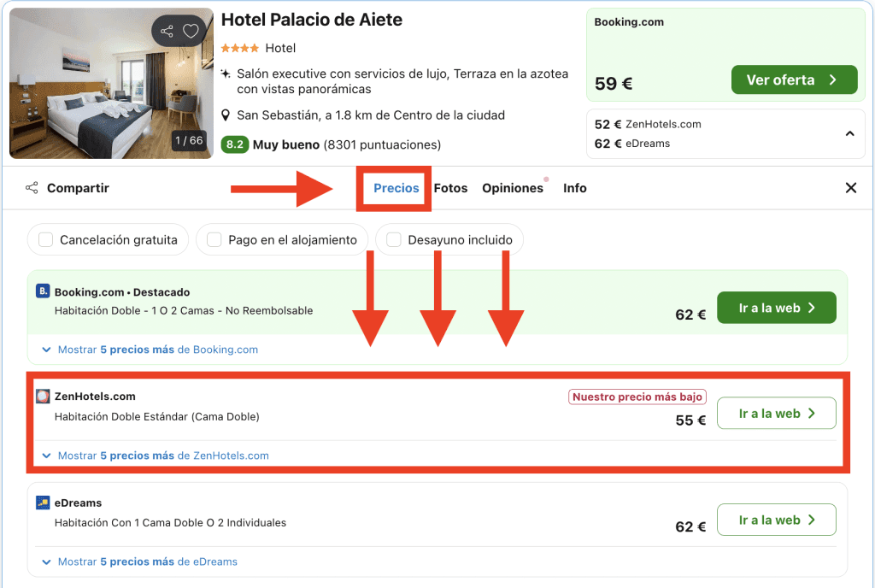Switch to the Fotos tab

(450, 188)
